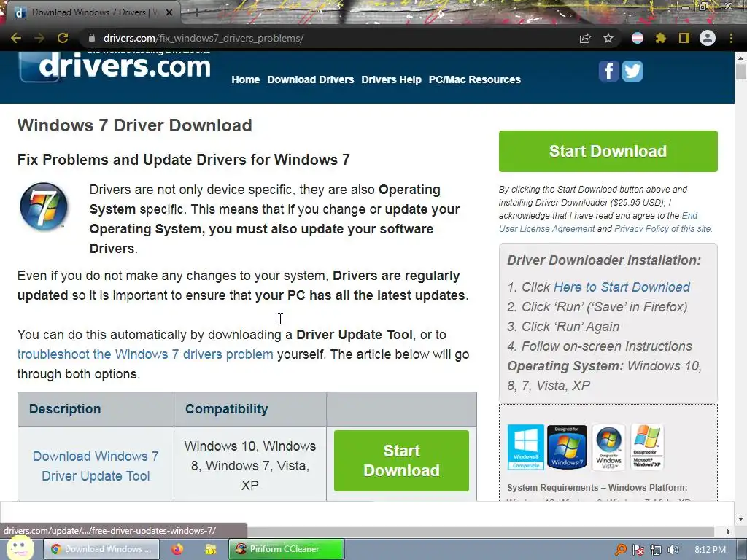Click the Windows Vista badge

point(608,447)
